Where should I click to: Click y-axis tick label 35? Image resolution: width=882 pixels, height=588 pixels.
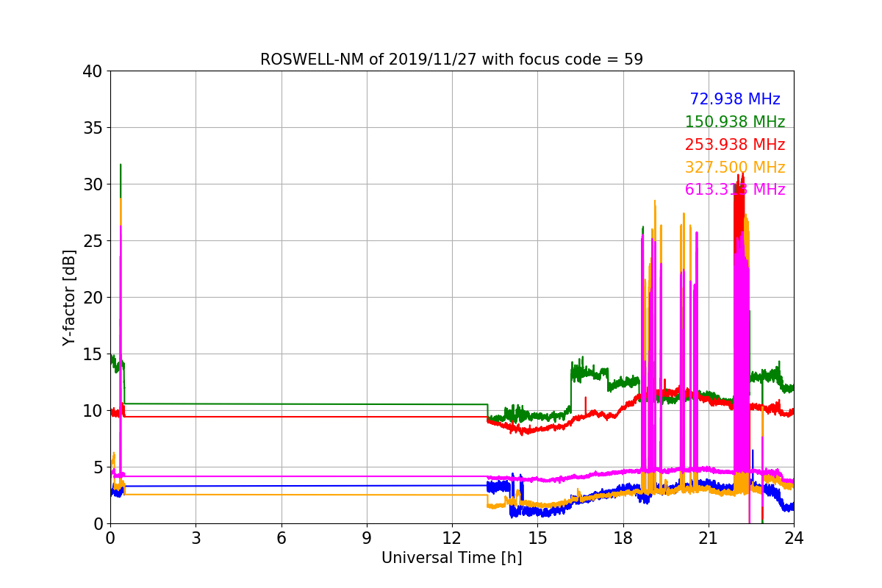(92, 128)
